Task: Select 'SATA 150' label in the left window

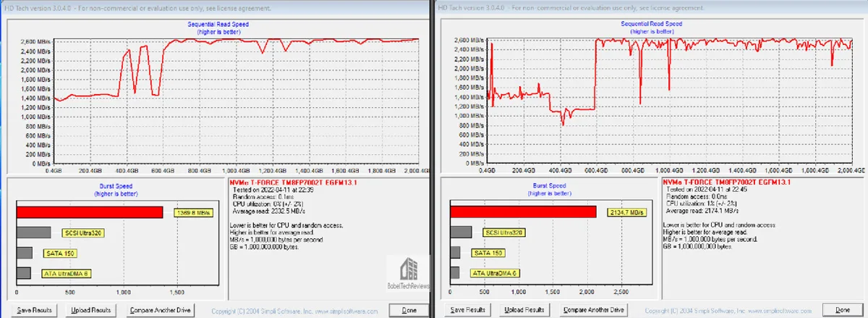Action: [59, 253]
